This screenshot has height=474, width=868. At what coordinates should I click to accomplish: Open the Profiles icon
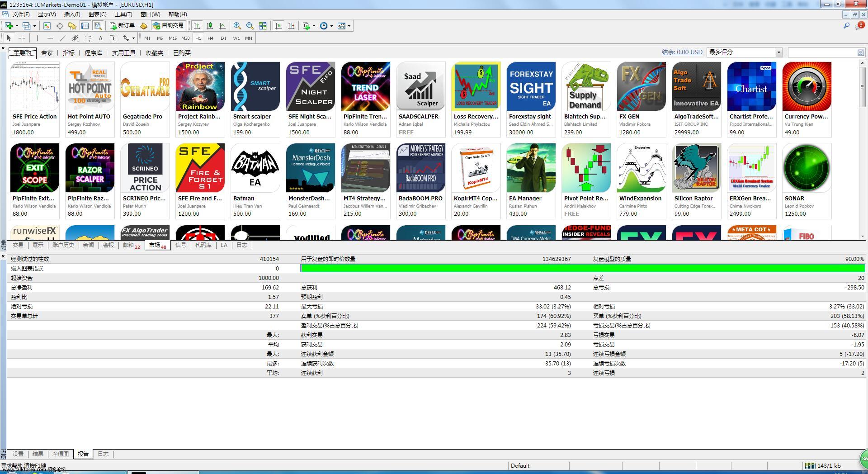27,26
